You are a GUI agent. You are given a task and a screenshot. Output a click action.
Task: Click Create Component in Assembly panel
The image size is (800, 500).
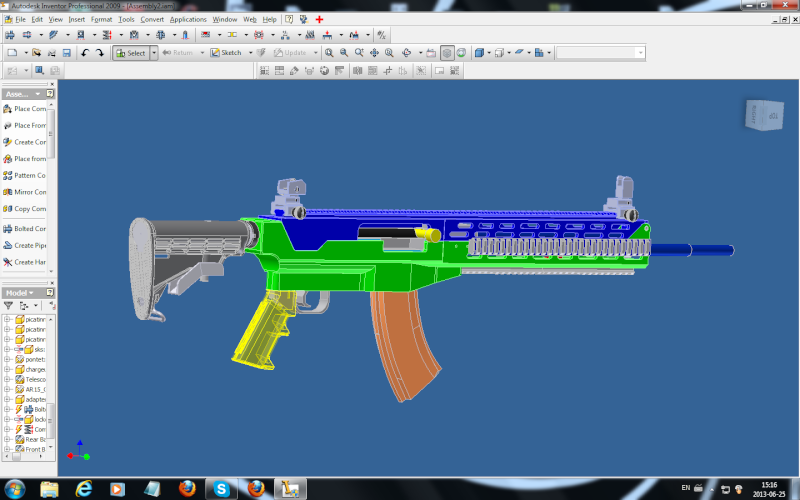click(24, 142)
